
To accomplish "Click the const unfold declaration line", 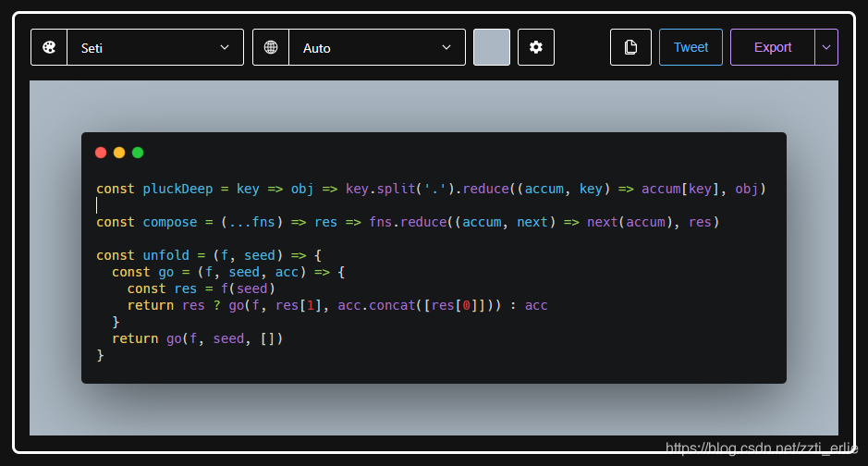I will pos(208,255).
